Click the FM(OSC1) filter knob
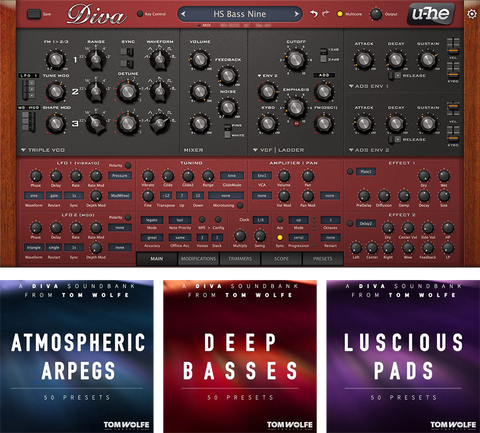 click(x=323, y=123)
